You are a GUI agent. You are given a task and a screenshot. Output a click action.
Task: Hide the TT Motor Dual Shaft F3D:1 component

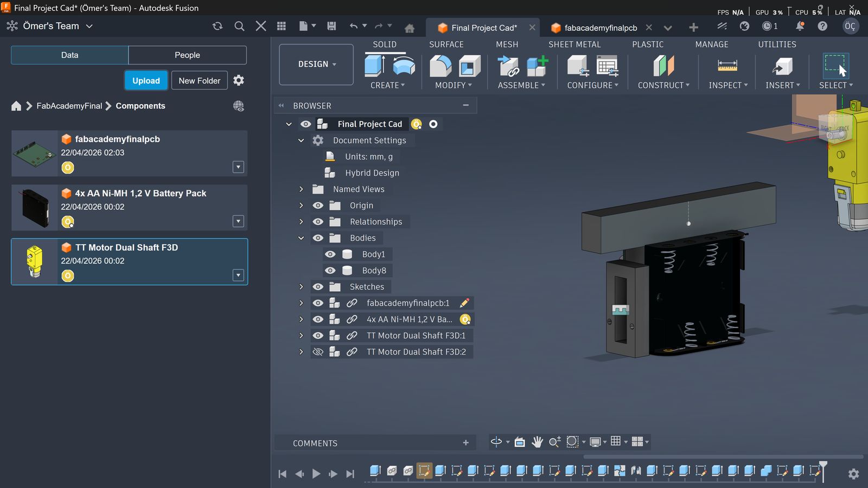[318, 336]
